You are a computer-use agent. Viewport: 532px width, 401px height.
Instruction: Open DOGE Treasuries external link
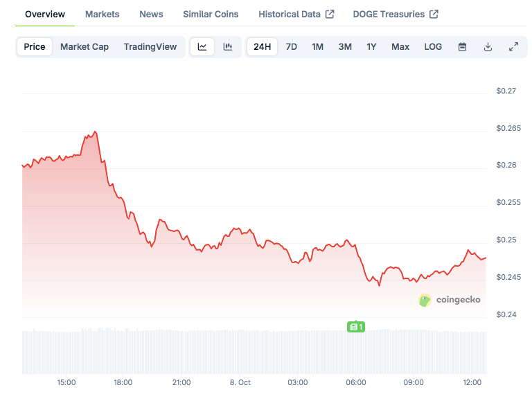point(395,14)
